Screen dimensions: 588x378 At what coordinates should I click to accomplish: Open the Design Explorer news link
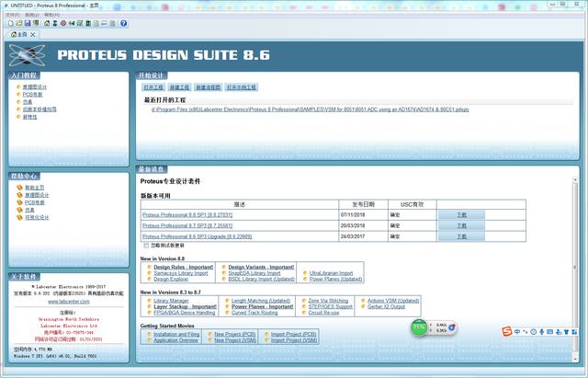click(x=171, y=280)
